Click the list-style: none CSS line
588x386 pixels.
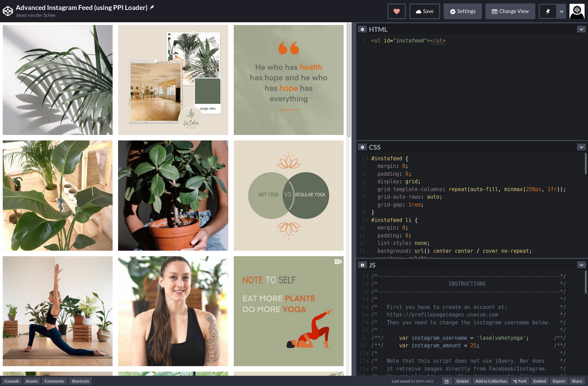(403, 243)
